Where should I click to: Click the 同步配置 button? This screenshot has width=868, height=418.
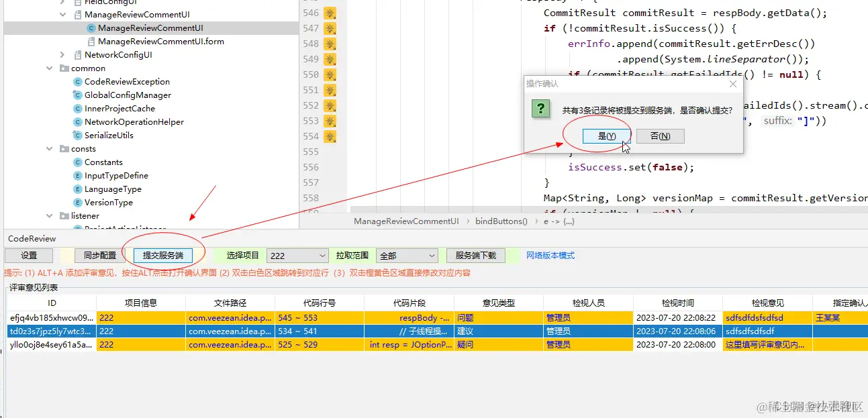click(100, 256)
